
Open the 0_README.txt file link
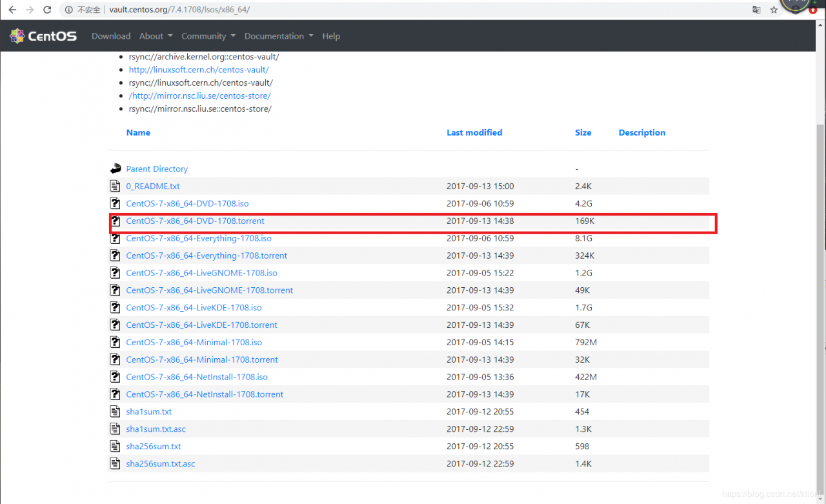click(x=153, y=186)
